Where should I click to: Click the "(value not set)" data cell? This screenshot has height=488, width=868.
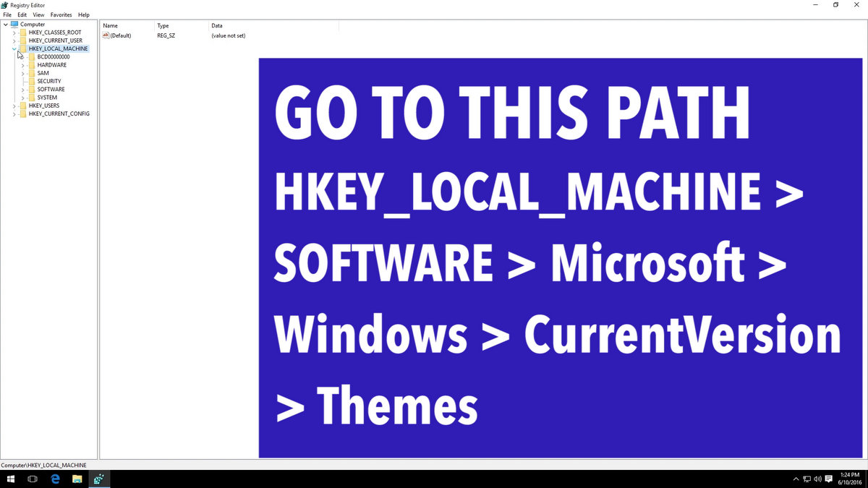click(x=229, y=35)
